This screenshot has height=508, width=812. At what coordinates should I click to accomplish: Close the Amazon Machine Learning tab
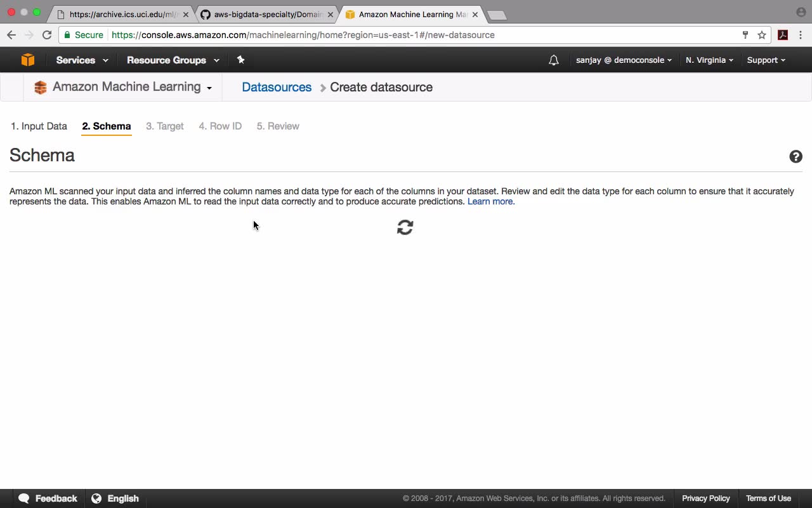pos(475,14)
